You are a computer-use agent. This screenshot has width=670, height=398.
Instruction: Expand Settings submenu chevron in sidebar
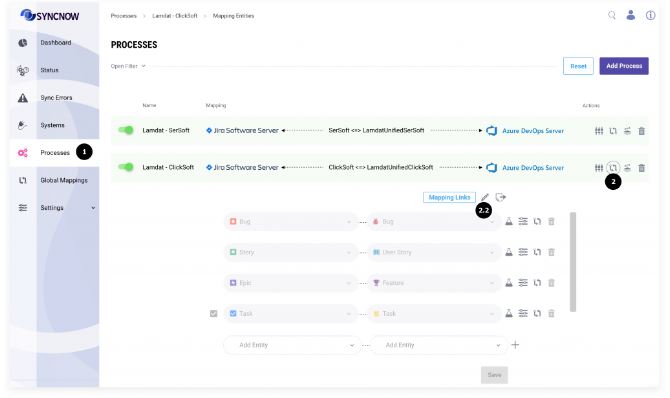pos(93,208)
